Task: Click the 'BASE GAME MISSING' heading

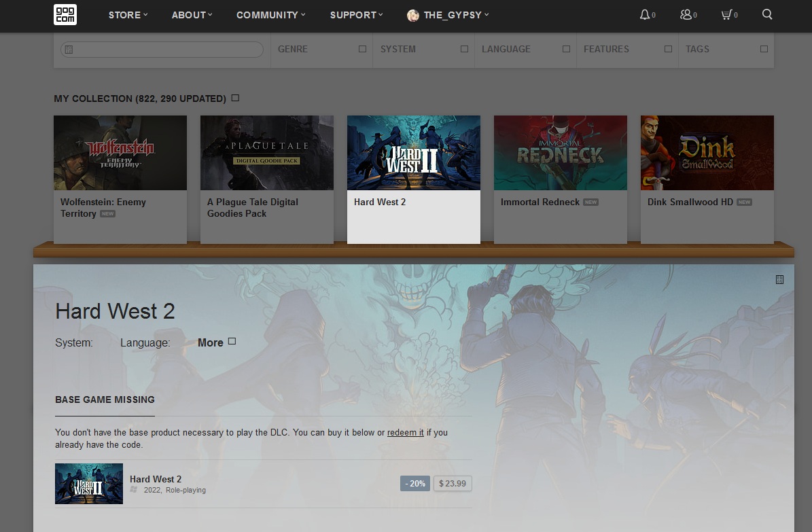Action: point(105,400)
